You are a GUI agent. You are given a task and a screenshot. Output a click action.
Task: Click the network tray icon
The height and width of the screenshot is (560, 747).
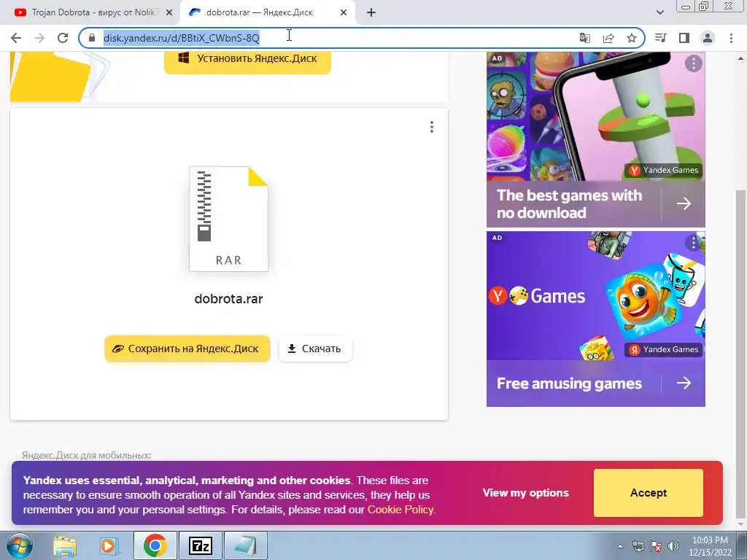click(x=638, y=546)
